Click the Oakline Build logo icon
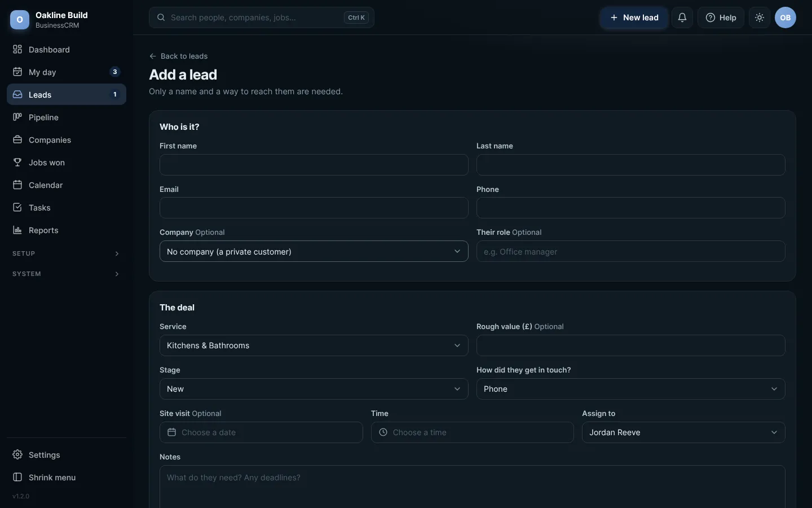The width and height of the screenshot is (812, 508). click(x=20, y=20)
